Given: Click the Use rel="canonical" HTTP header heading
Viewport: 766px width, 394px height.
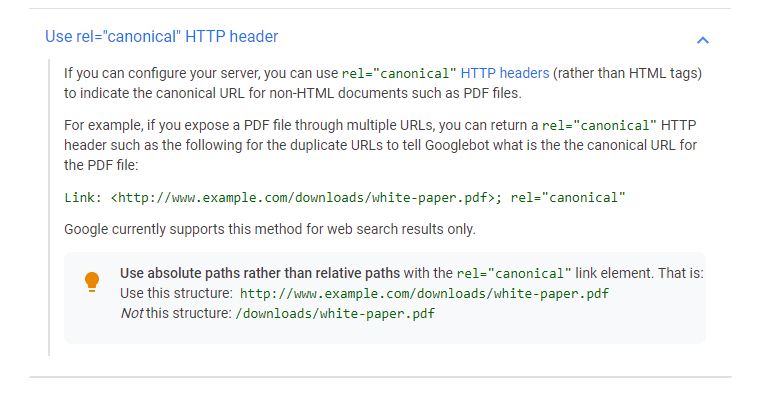Looking at the screenshot, I should pos(162,37).
